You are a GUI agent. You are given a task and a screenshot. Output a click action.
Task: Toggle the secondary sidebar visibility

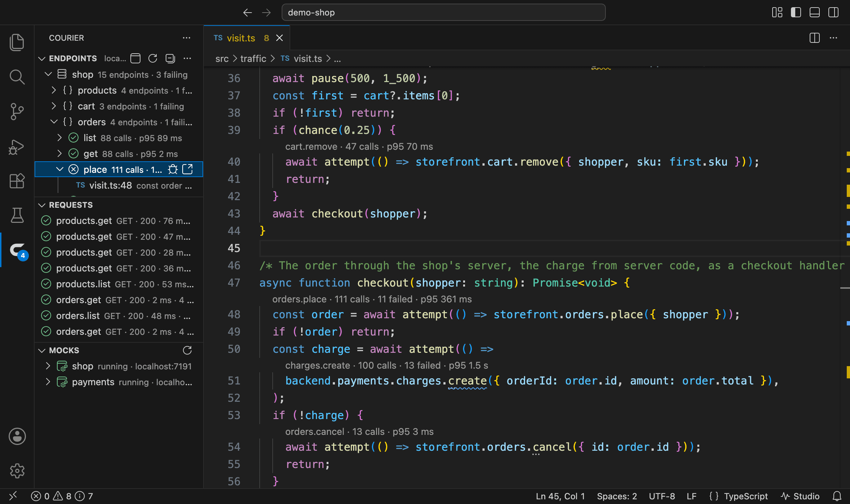point(833,13)
